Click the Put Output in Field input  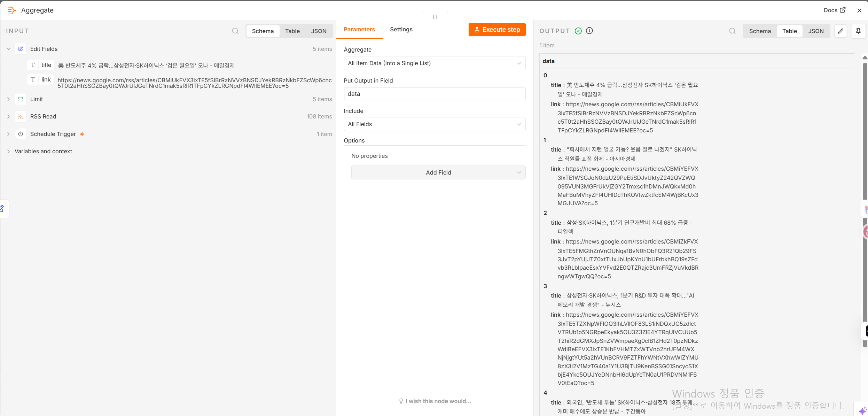(435, 94)
